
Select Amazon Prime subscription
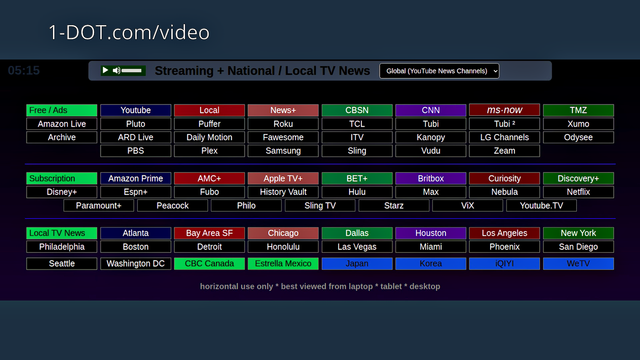(136, 178)
